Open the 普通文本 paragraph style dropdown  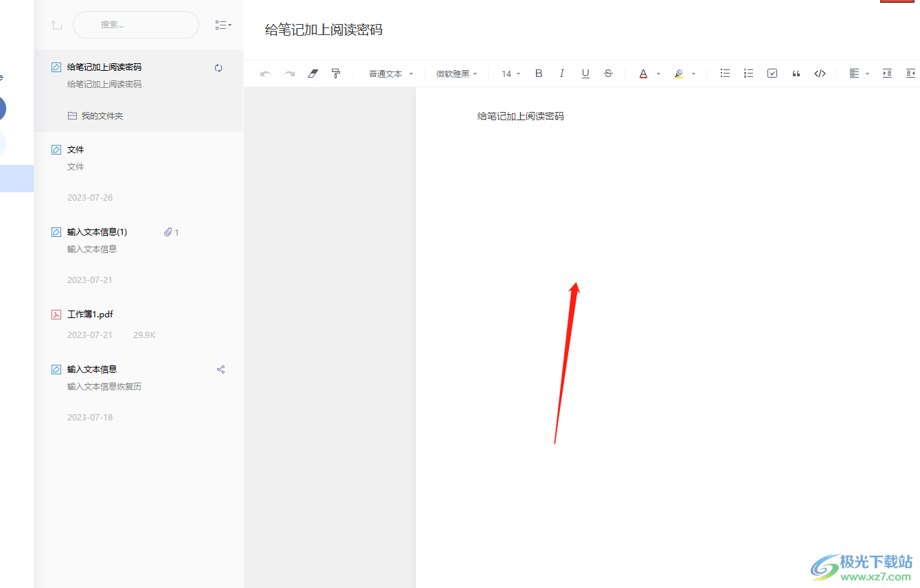pyautogui.click(x=391, y=73)
